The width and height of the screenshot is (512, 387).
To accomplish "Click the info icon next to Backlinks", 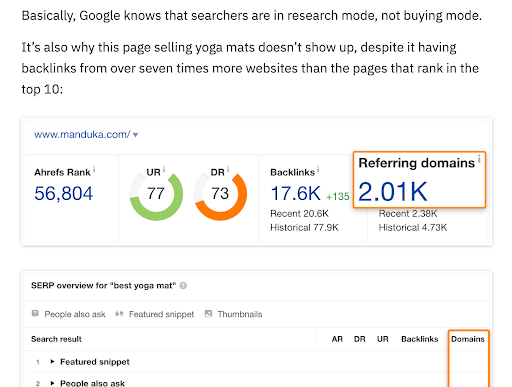I will point(318,169).
